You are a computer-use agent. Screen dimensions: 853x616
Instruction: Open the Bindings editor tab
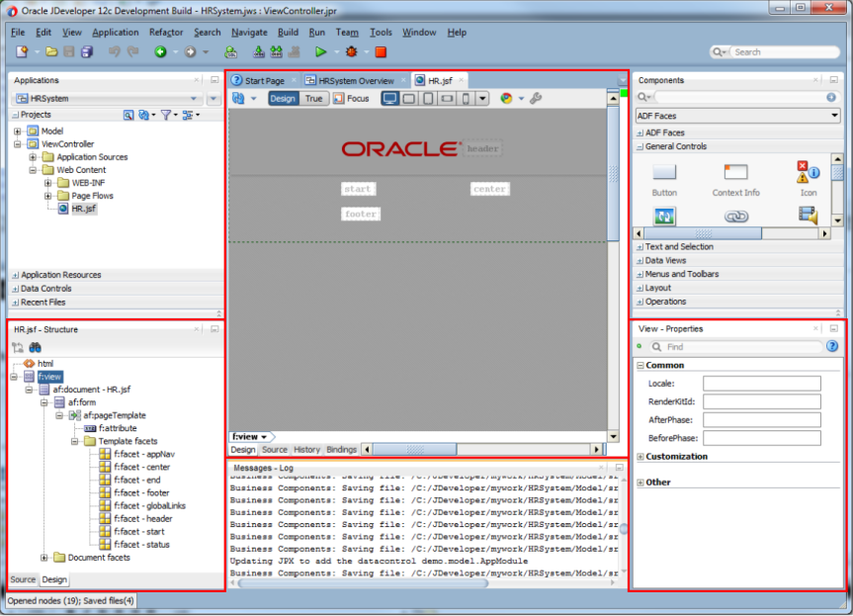coord(342,450)
